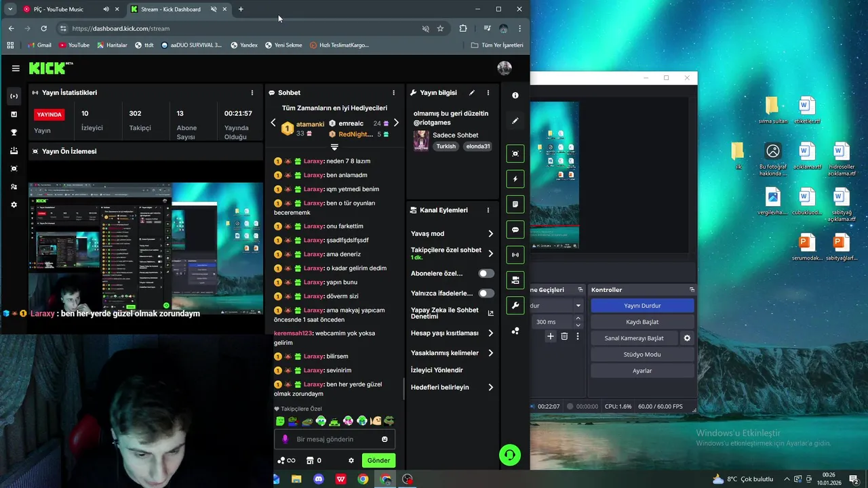This screenshot has height=488, width=868.
Task: Open the sidebar trophy achievements icon
Action: coord(14,132)
